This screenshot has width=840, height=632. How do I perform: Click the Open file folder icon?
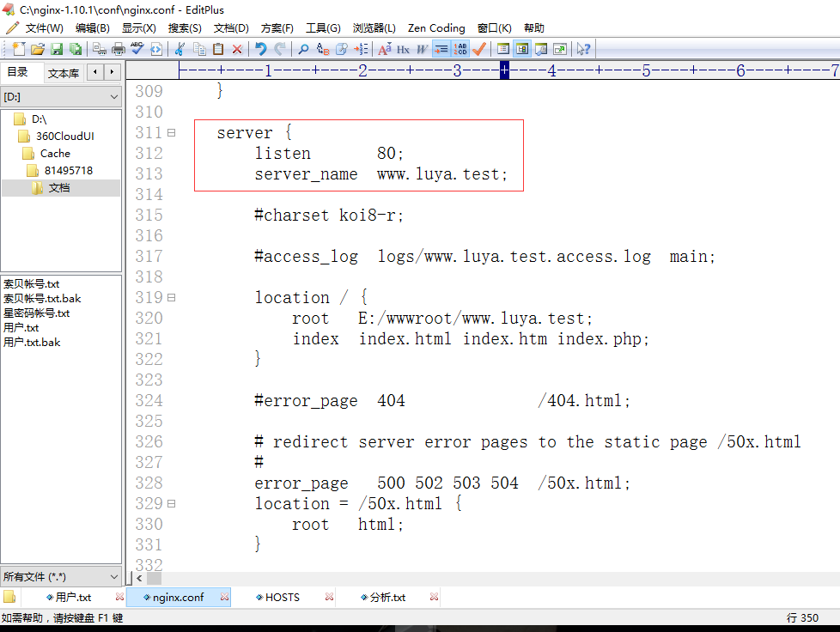tap(39, 49)
